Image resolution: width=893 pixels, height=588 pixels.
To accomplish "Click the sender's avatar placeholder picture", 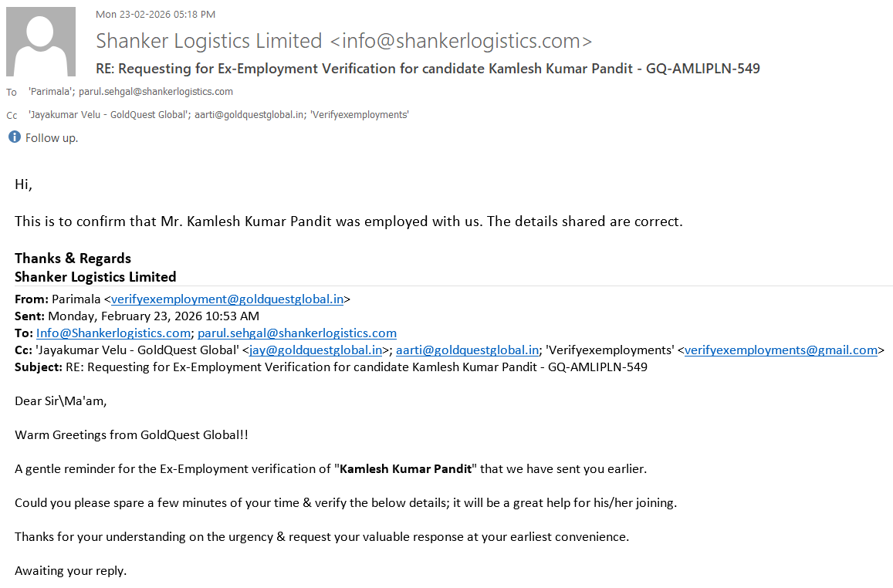I will pos(41,42).
